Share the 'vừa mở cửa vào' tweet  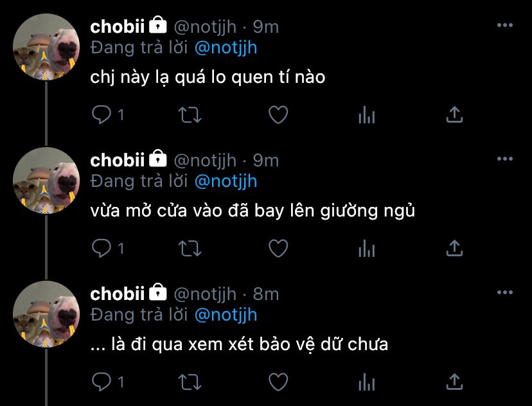tap(455, 248)
